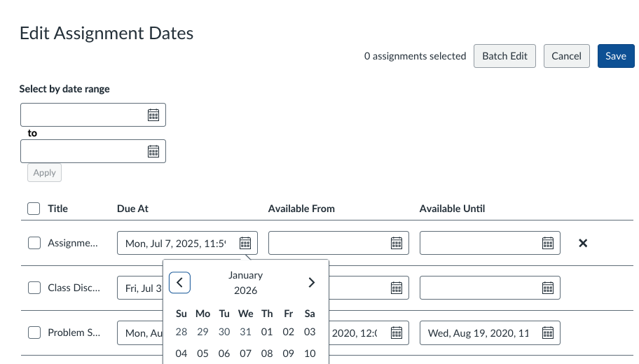Select the Class Discussion row checkbox
The width and height of the screenshot is (639, 364).
pyautogui.click(x=34, y=288)
